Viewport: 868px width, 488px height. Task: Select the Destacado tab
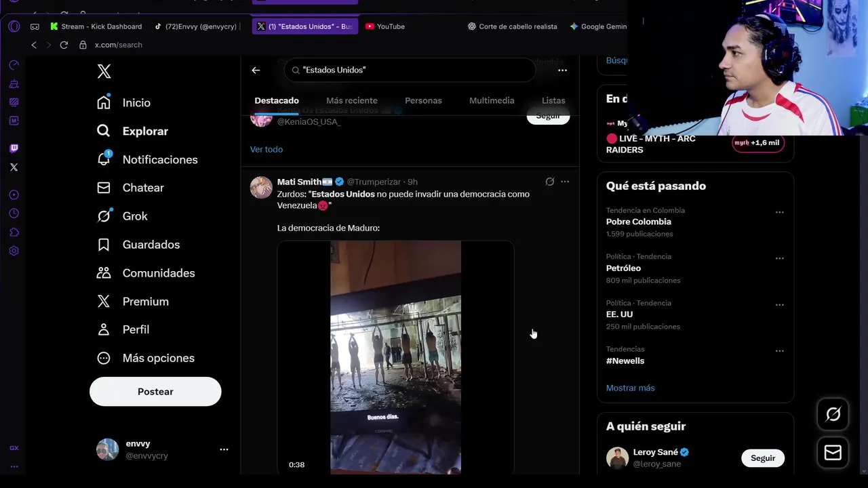(x=277, y=100)
